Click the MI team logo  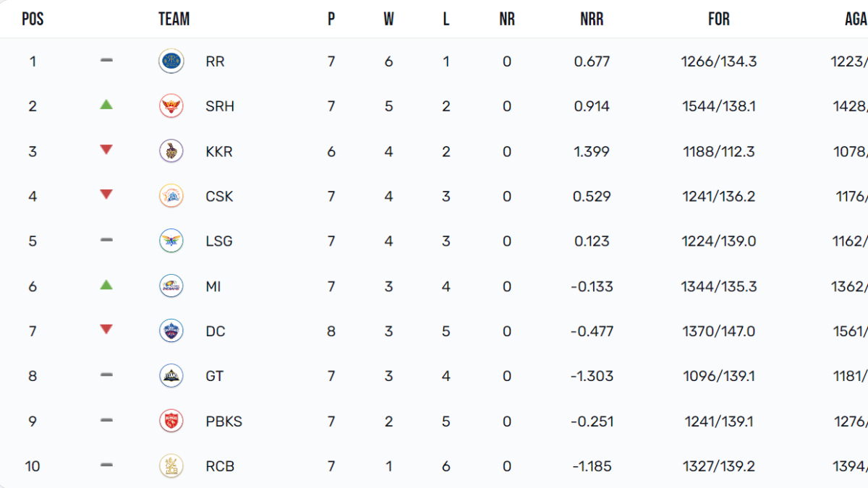tap(171, 286)
